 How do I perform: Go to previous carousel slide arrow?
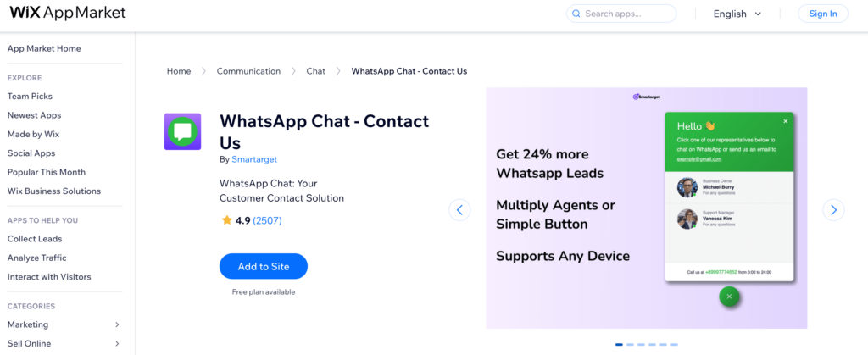click(459, 210)
